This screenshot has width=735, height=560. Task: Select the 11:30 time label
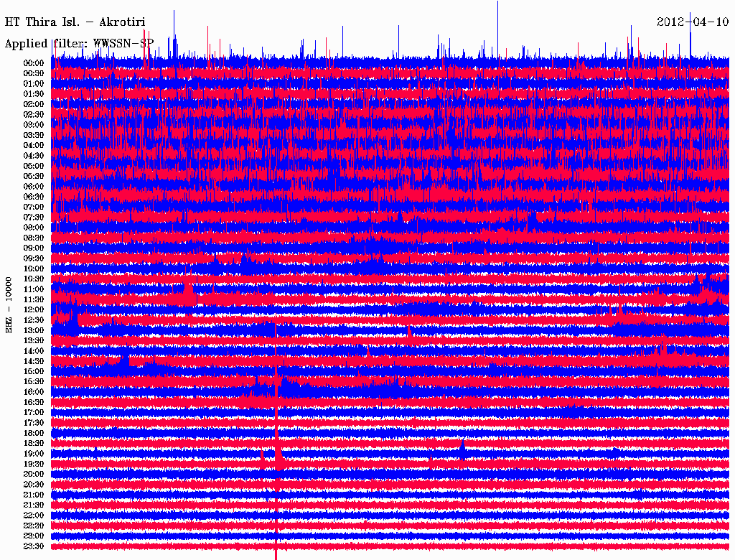[x=34, y=299]
